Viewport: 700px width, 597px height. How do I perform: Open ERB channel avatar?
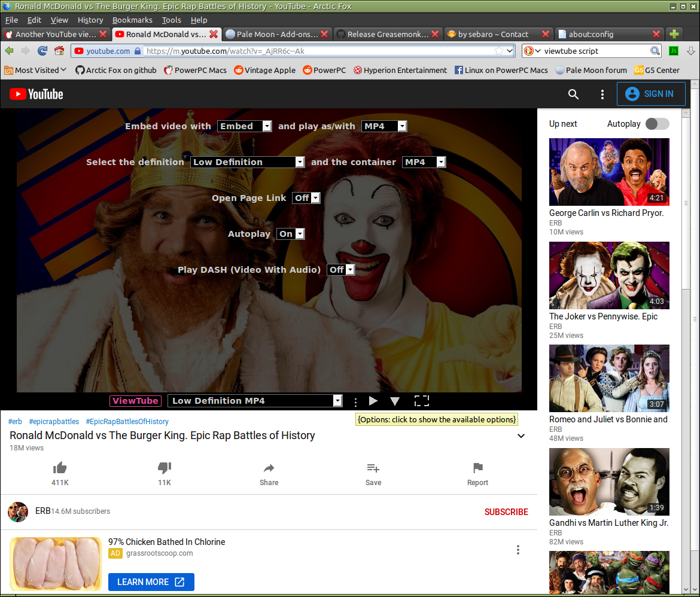(x=18, y=511)
